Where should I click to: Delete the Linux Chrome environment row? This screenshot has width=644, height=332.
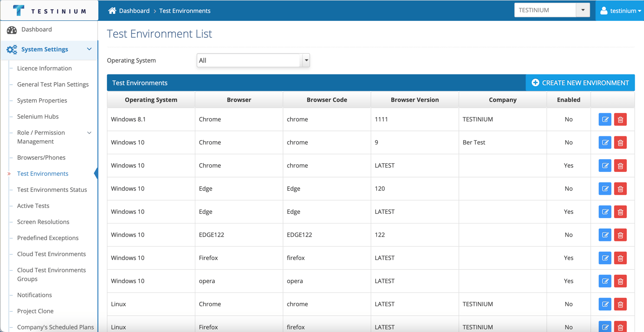[620, 304]
